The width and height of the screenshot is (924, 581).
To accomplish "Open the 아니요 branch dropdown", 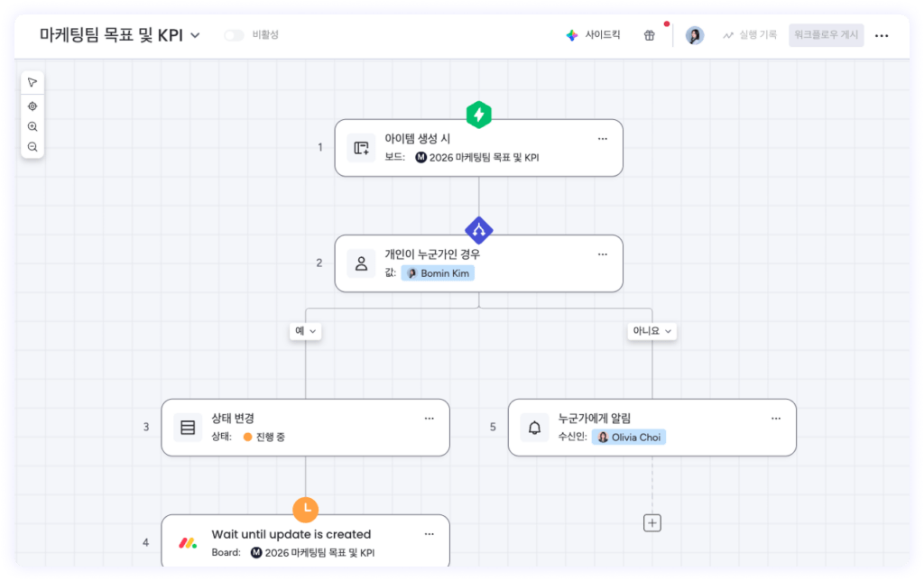I will click(651, 331).
